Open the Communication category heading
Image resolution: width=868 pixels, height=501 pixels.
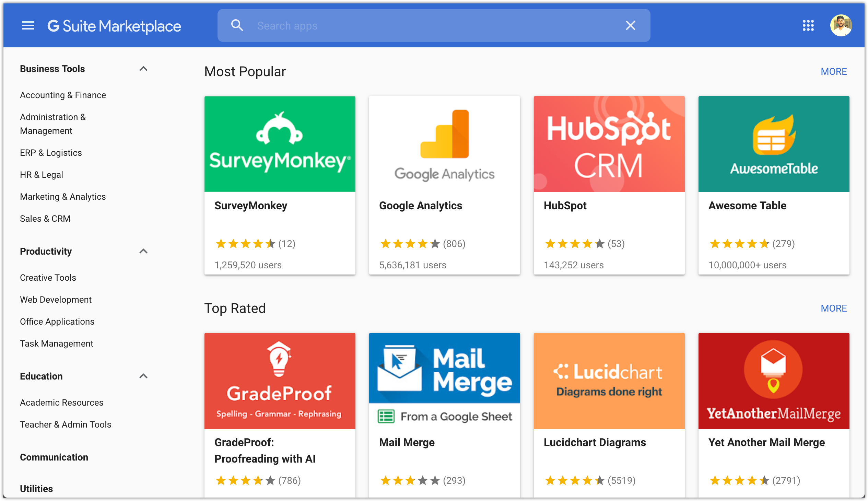click(54, 457)
